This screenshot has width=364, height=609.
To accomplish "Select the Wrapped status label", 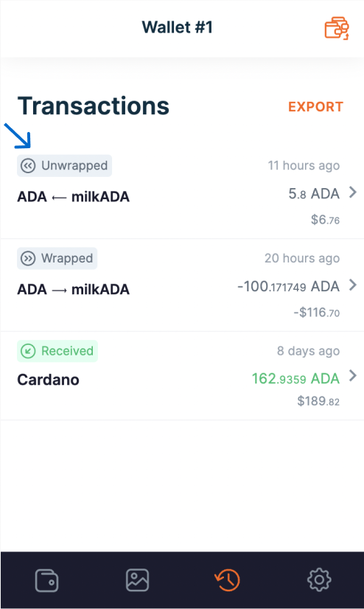I will (x=67, y=258).
